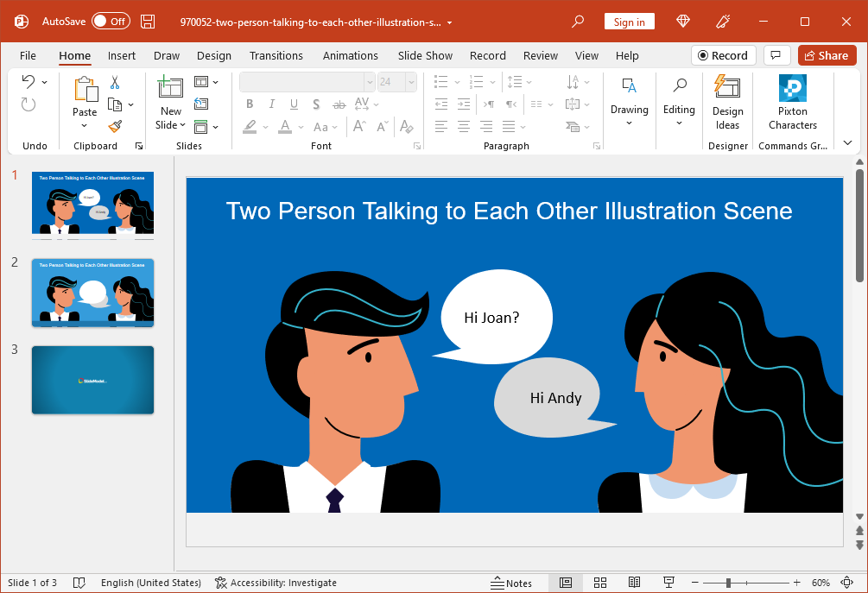The height and width of the screenshot is (593, 868).
Task: Click the Format Painter brush icon
Action: click(115, 127)
